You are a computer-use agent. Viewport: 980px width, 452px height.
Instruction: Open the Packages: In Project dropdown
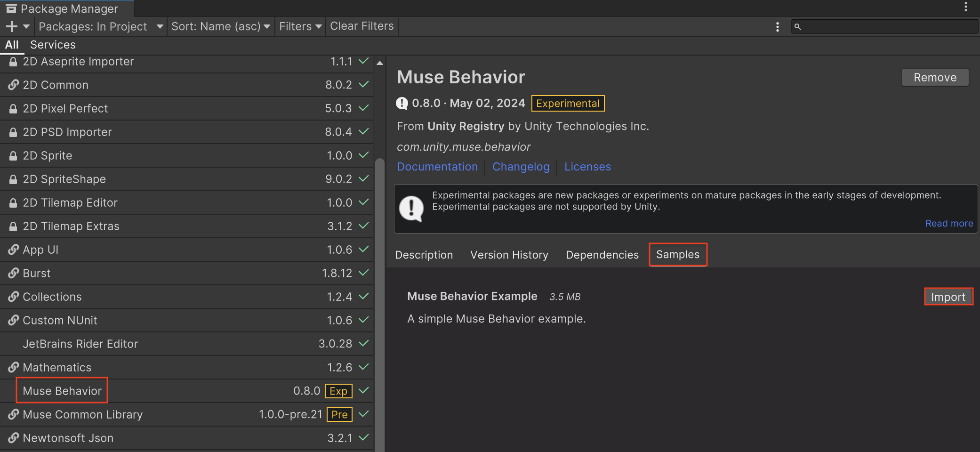pos(100,26)
